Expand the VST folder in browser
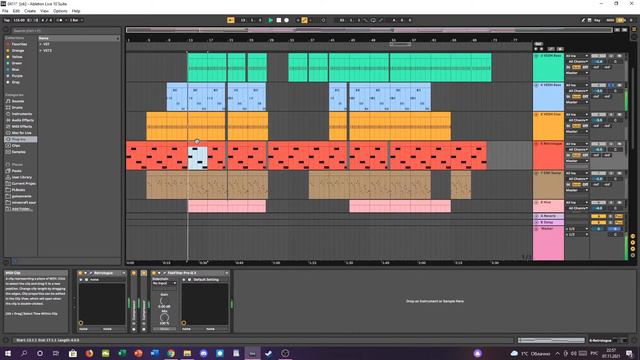 point(41,44)
